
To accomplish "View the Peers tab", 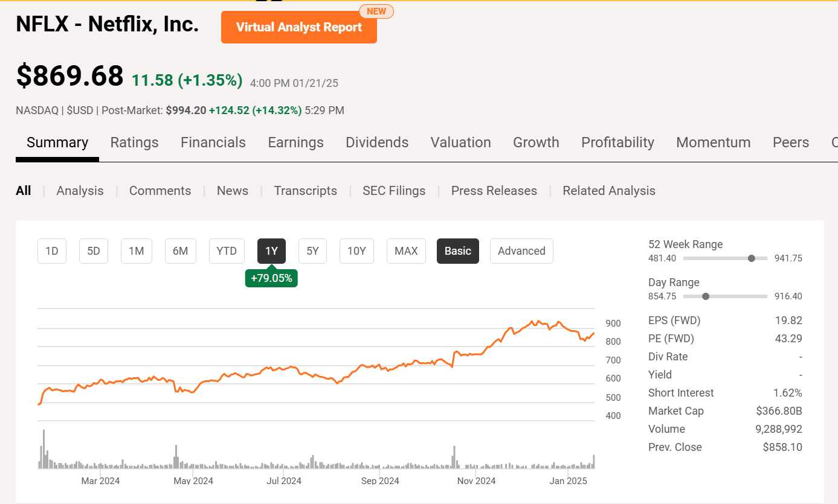I will [790, 142].
